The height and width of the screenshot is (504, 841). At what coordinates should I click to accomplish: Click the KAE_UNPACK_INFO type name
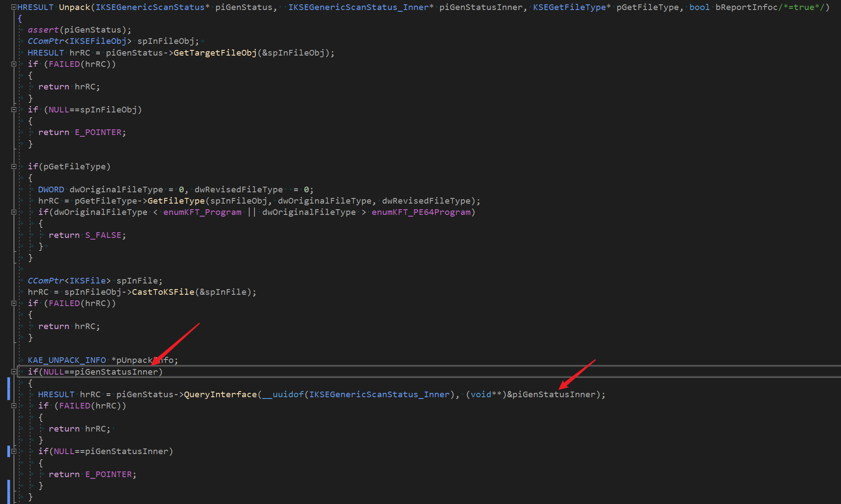[x=66, y=360]
